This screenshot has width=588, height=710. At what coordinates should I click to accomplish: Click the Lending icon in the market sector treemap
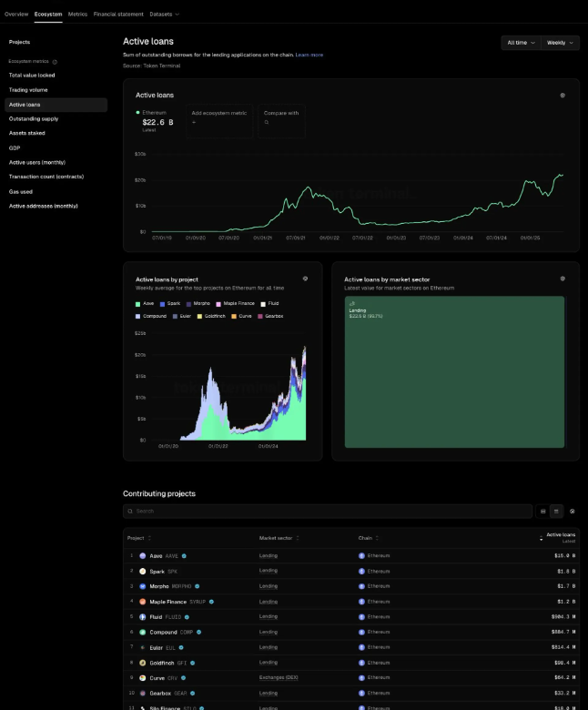(352, 303)
